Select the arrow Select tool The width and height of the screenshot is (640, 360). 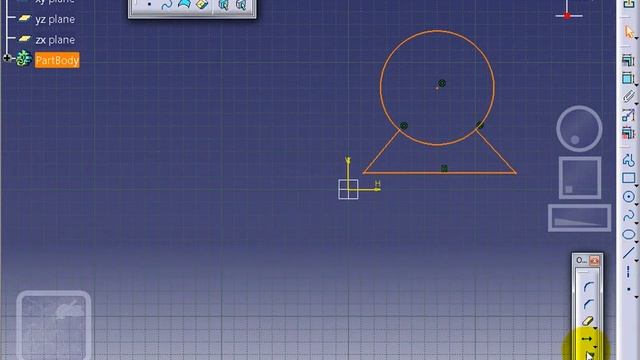629,32
